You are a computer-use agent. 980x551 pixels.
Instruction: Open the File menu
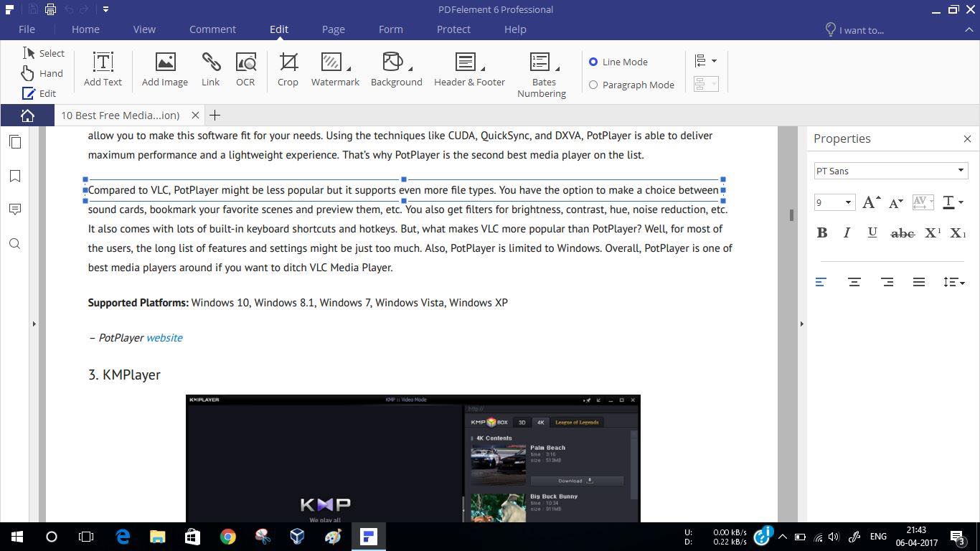point(27,29)
